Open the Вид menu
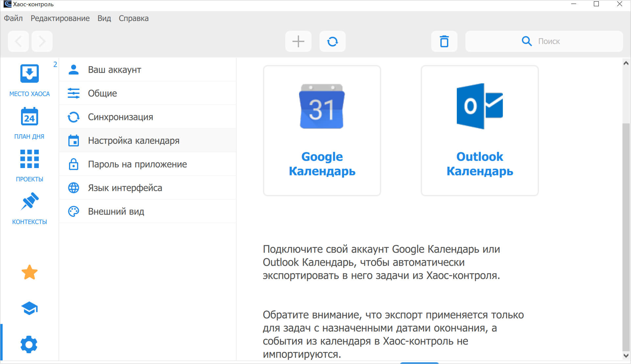This screenshot has height=364, width=631. tap(104, 18)
